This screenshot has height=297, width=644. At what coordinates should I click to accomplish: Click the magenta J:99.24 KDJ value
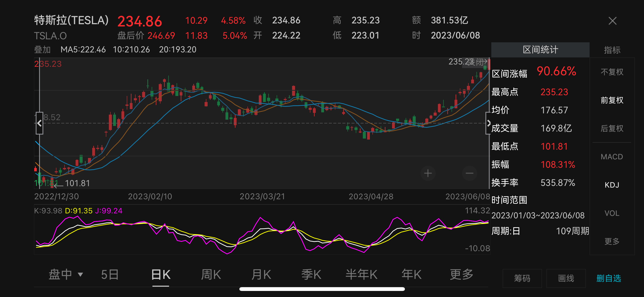point(109,211)
